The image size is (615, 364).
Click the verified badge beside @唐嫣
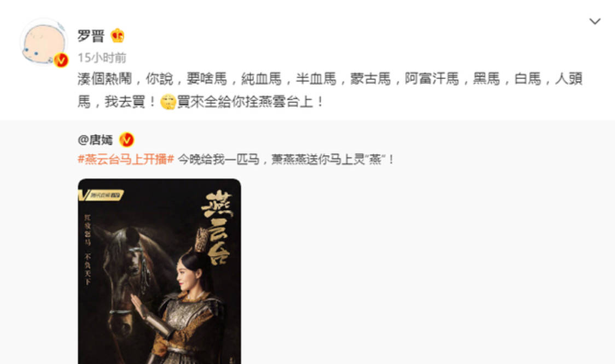point(126,139)
